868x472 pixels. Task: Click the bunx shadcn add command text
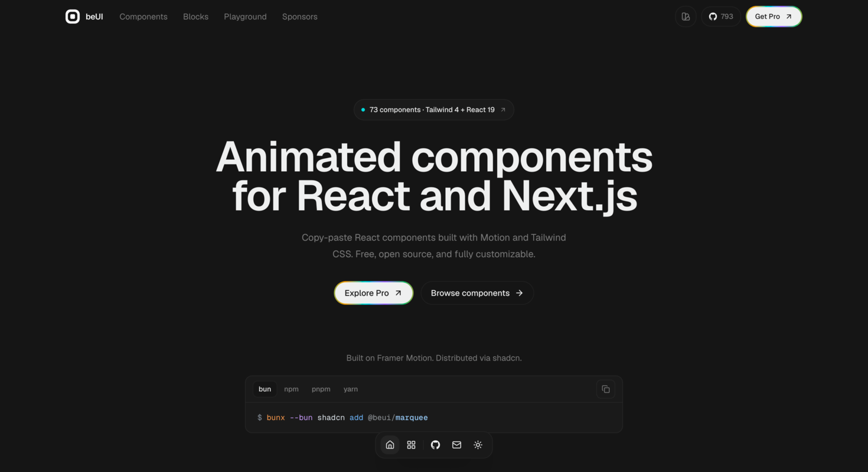342,418
